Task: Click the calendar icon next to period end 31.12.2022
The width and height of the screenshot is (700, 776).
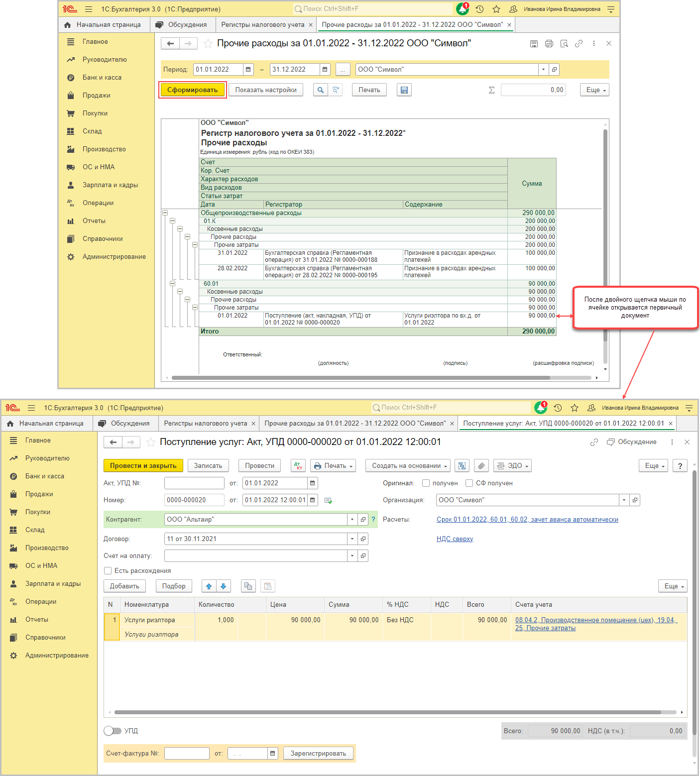Action: point(325,70)
